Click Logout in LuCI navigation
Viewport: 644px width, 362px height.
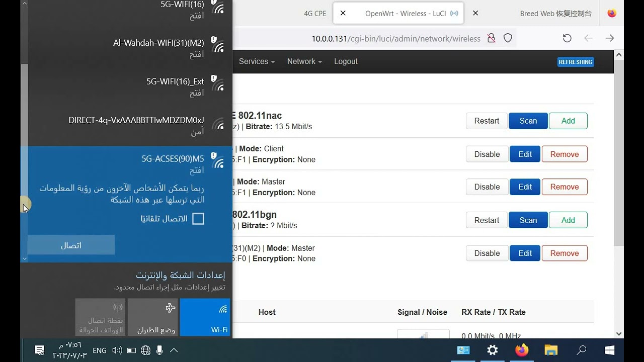click(346, 61)
